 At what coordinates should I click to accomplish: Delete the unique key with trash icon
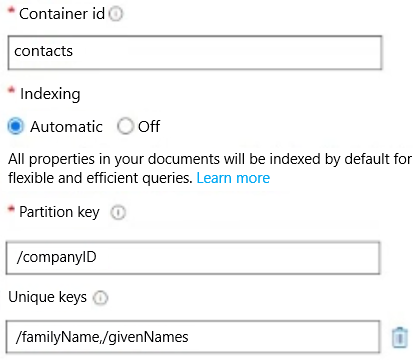coord(399,338)
